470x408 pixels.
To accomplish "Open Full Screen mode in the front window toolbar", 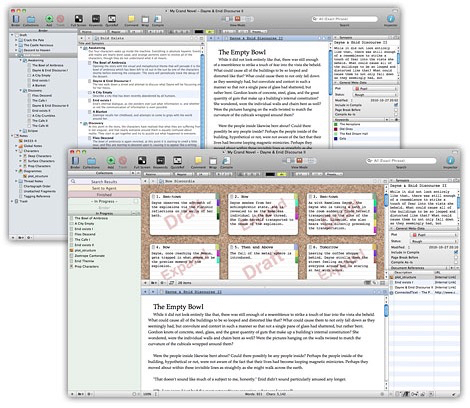I will click(x=142, y=161).
